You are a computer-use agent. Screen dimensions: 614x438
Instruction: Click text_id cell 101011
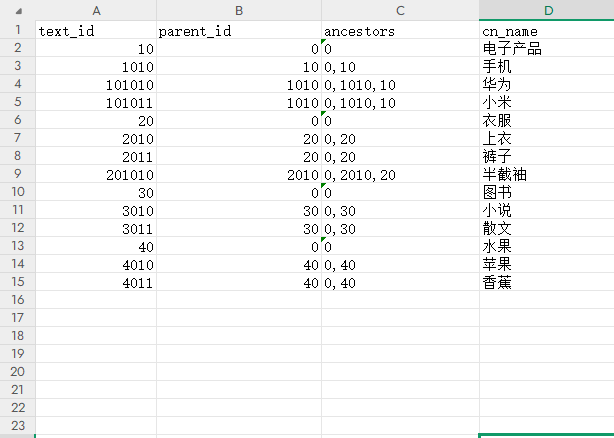[96, 102]
